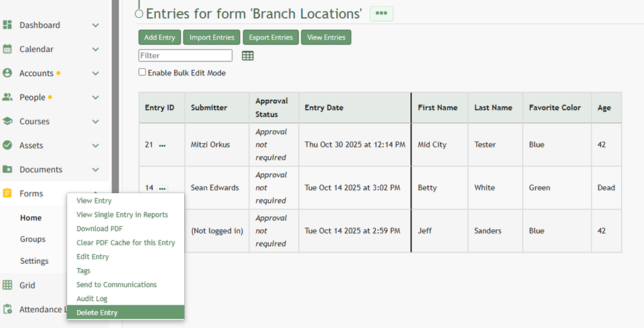This screenshot has width=644, height=328.
Task: Expand the Courses sidebar chevron
Action: [x=96, y=122]
